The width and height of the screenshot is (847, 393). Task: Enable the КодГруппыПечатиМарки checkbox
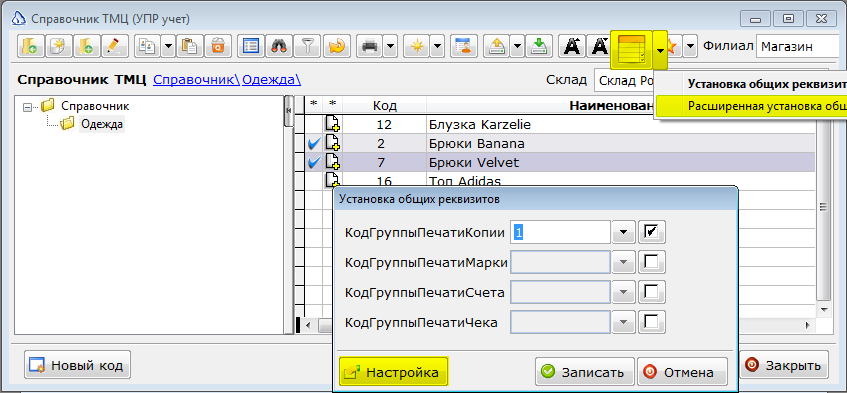[651, 262]
